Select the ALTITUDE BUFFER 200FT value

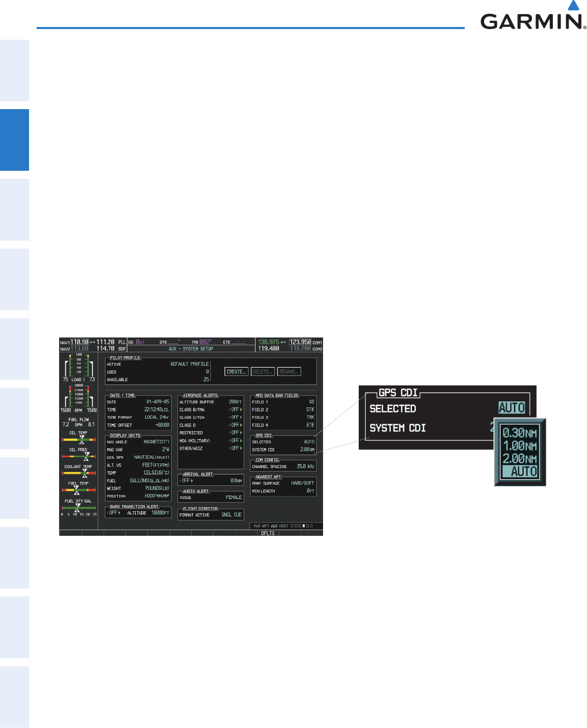click(235, 402)
